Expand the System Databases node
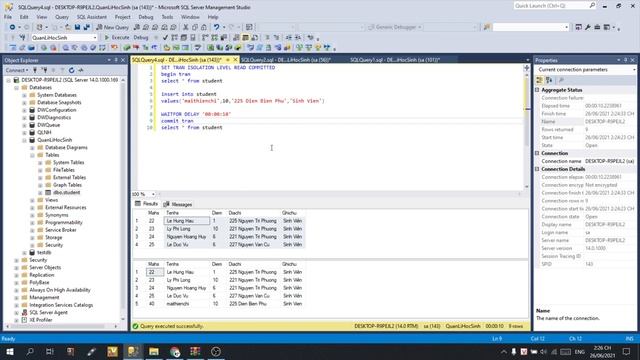The image size is (640, 360). [24, 95]
